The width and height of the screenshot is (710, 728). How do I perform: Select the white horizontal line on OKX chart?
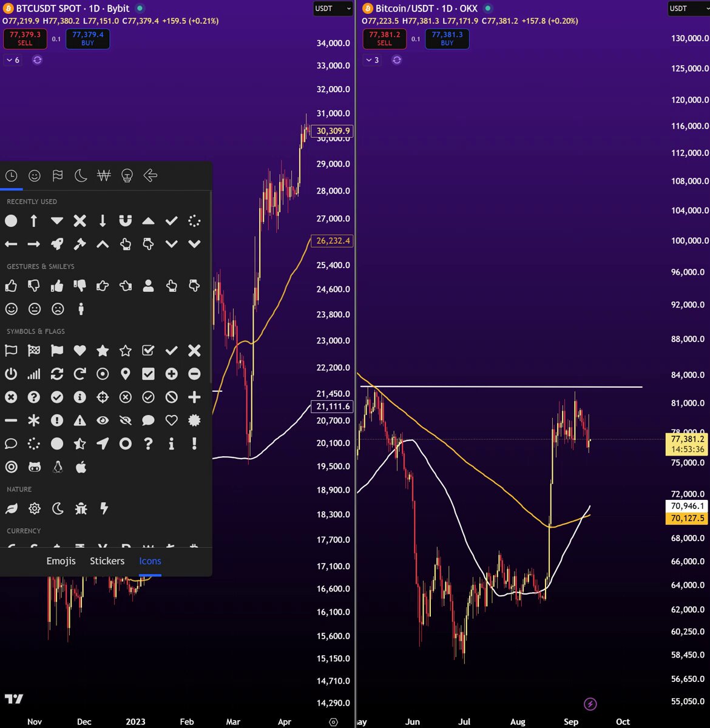501,386
